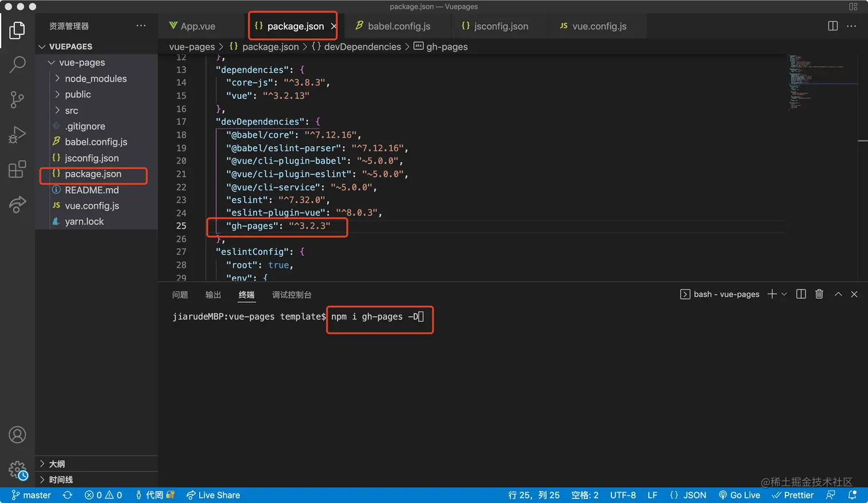Screen dimensions: 868x503
Task: Click vue-pages breadcrumb segment
Action: (x=192, y=46)
